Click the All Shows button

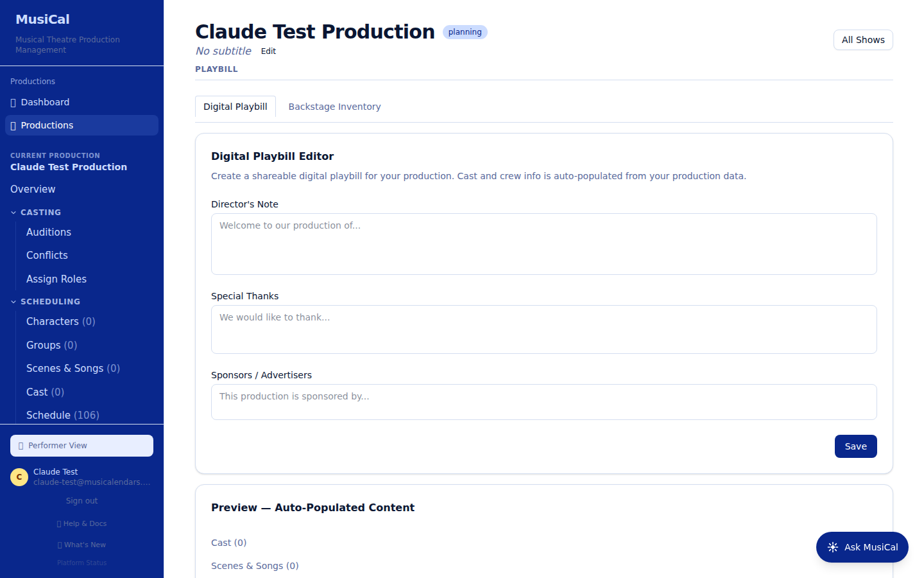point(863,40)
